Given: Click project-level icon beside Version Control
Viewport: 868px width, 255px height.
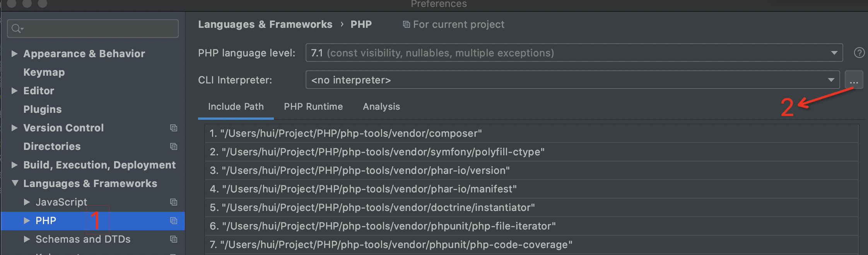Looking at the screenshot, I should (x=174, y=128).
